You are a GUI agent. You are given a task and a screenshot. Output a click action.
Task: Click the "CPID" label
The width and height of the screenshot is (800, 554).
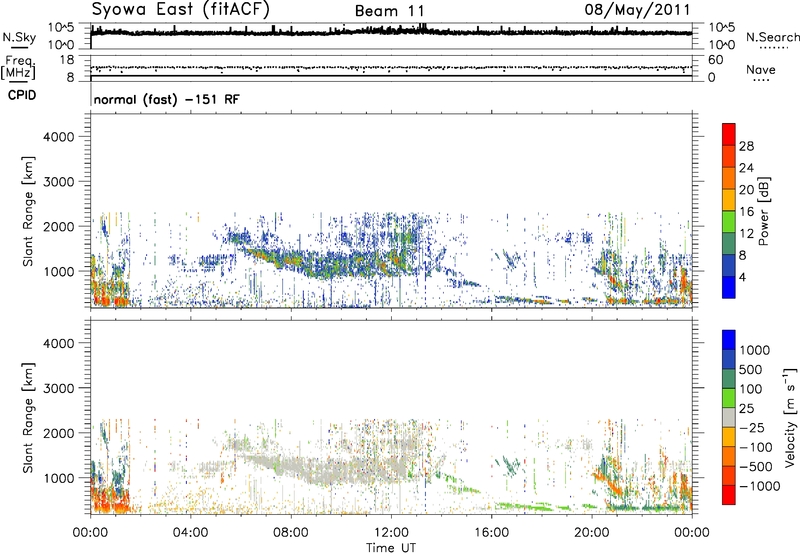[x=22, y=95]
